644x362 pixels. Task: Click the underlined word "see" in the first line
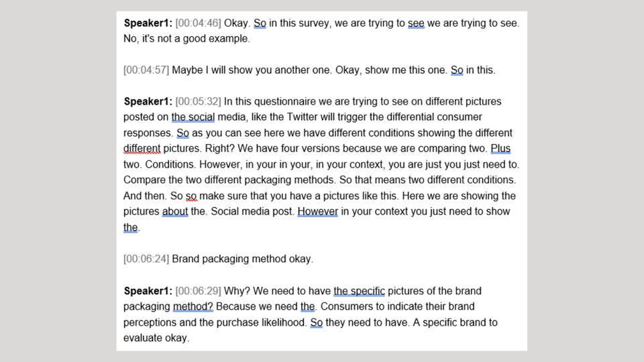416,23
